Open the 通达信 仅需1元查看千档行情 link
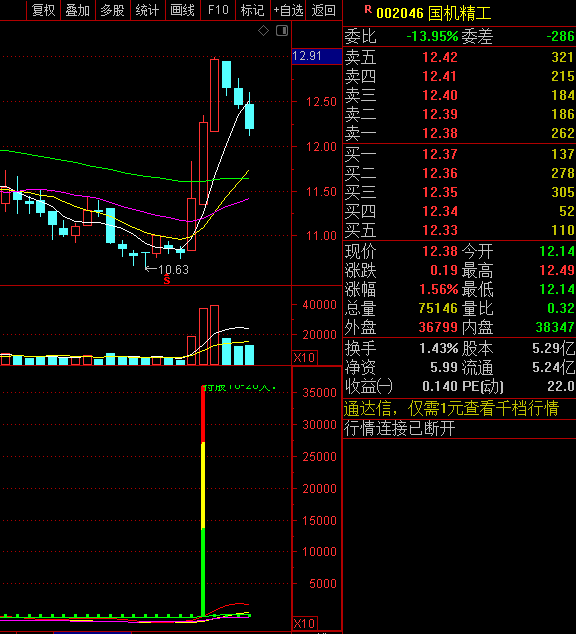Image resolution: width=576 pixels, height=634 pixels. click(x=451, y=408)
